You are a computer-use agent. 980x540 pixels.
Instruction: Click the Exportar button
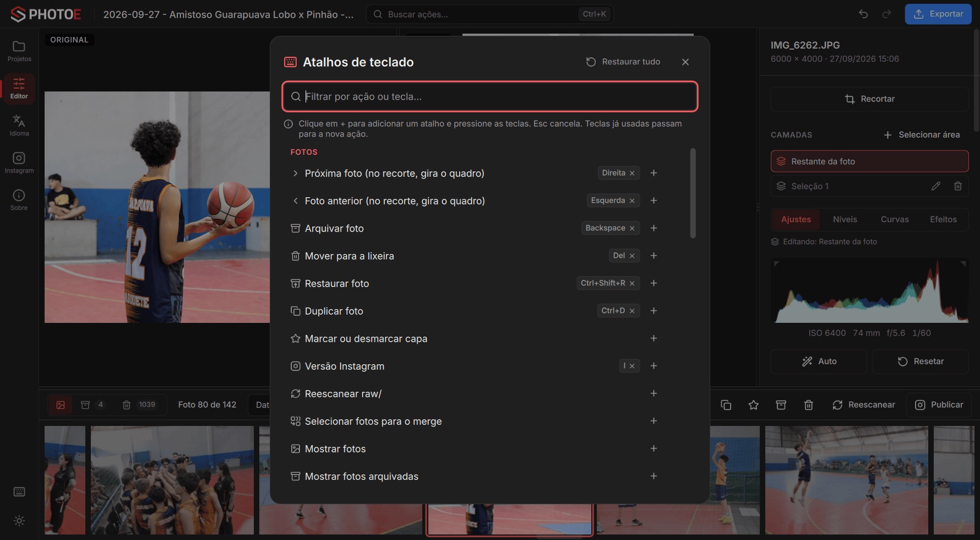point(938,14)
